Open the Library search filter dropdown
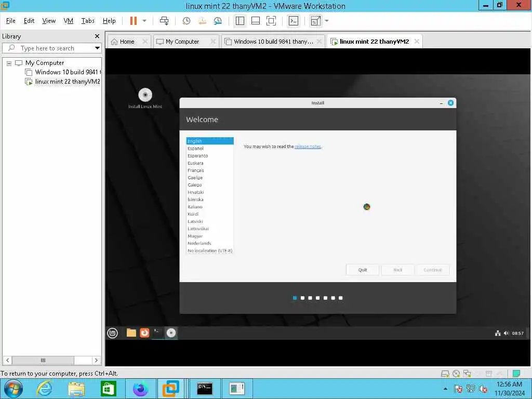The height and width of the screenshot is (399, 532). click(x=97, y=48)
